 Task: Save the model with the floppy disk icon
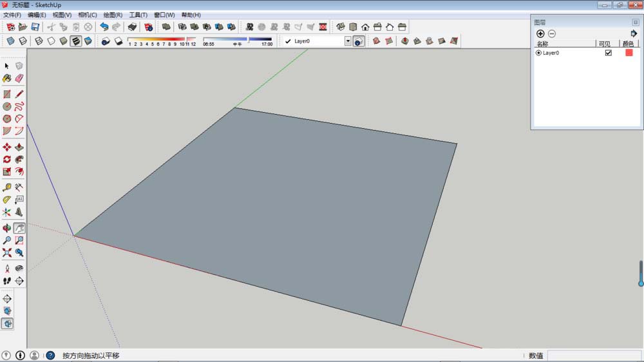coord(35,27)
